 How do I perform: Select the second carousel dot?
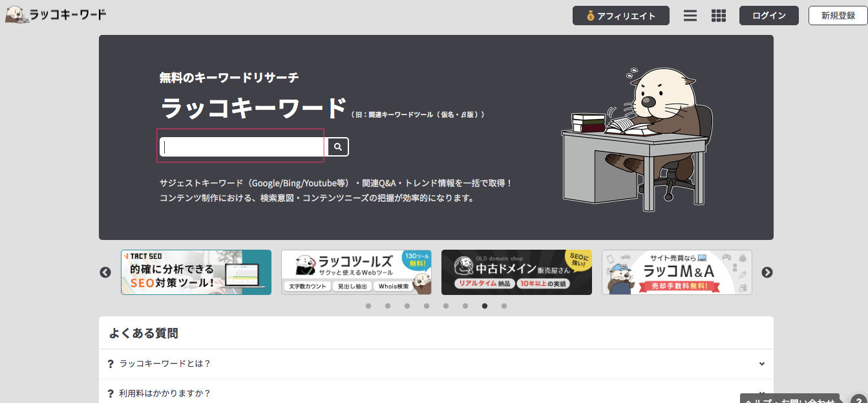coord(388,306)
